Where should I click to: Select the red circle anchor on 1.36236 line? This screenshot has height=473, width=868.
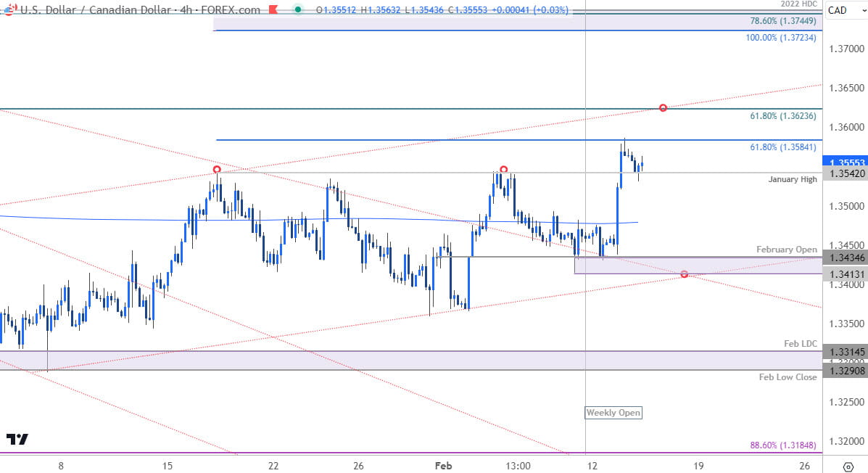coord(663,108)
